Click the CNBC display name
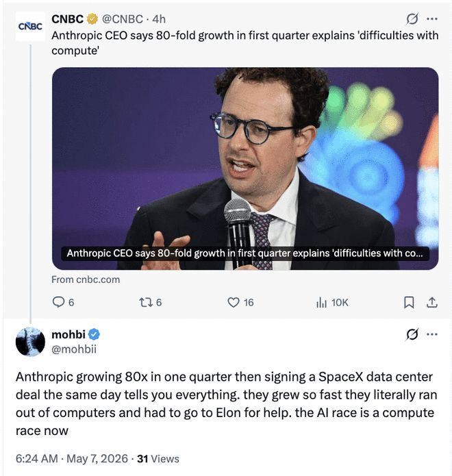452x476 pixels. (x=67, y=19)
